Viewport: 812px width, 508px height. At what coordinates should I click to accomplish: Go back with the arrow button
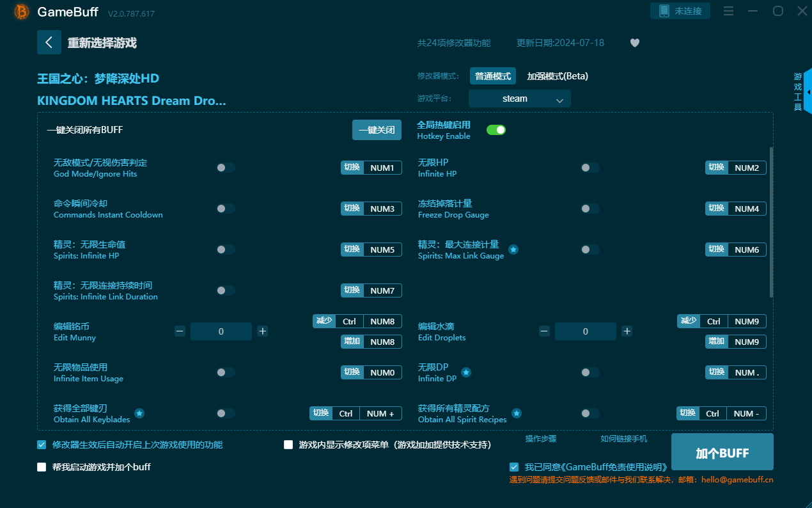(x=49, y=42)
